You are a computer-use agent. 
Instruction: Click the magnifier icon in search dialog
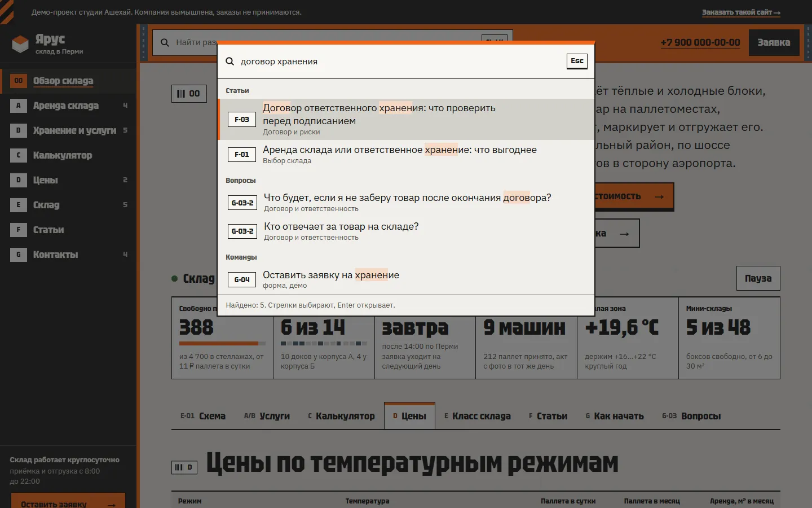coord(230,61)
